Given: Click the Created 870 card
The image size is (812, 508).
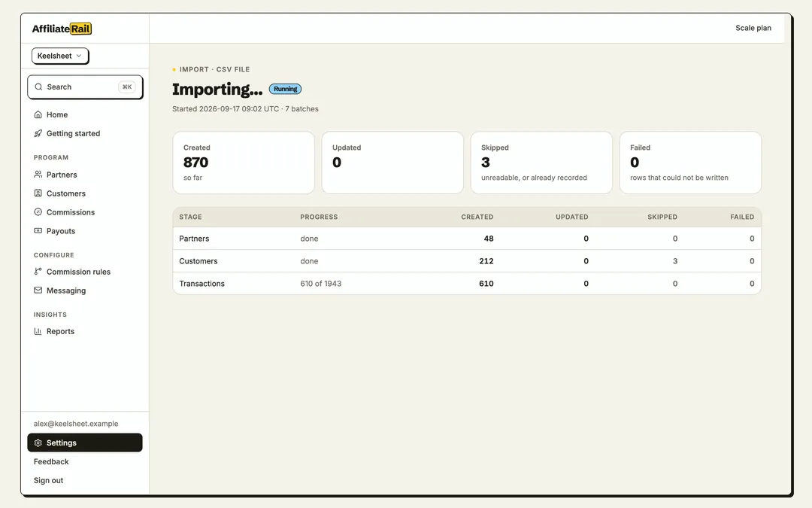Looking at the screenshot, I should tap(244, 163).
